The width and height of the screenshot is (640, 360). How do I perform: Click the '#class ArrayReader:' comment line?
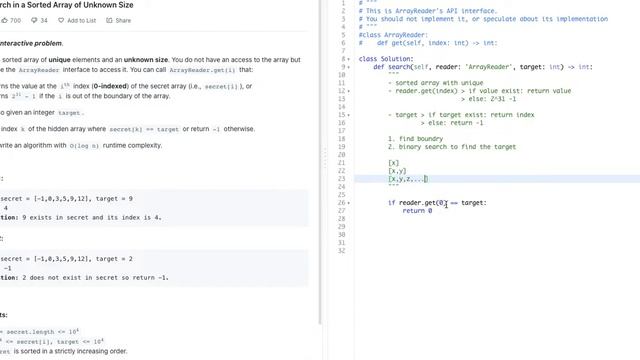point(393,35)
